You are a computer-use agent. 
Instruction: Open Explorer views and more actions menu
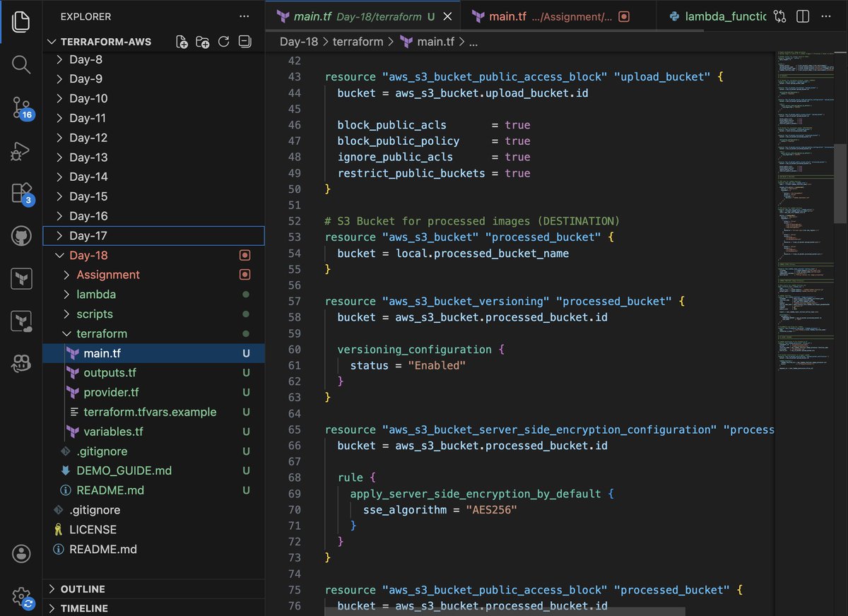(244, 16)
